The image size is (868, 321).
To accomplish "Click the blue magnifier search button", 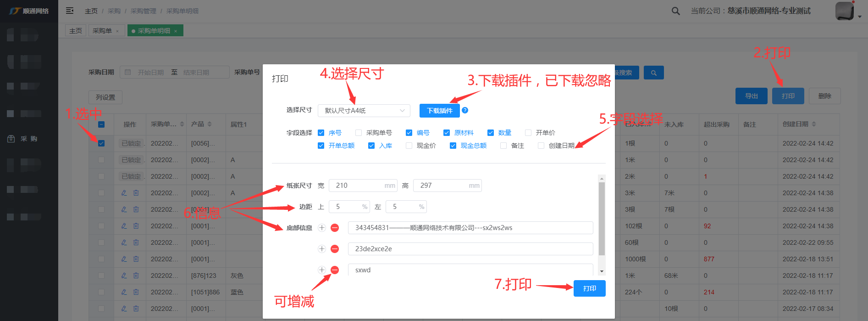I will [x=653, y=73].
